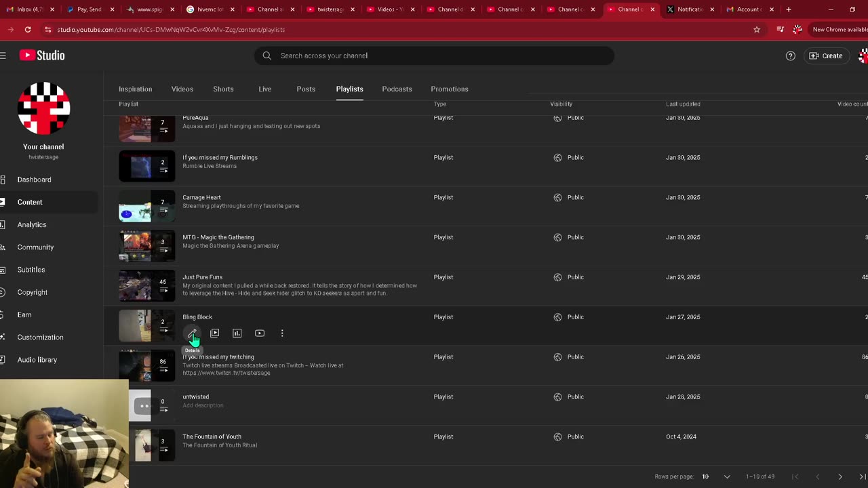This screenshot has height=488, width=868.
Task: Close the Pay, Send browser tab
Action: click(113, 9)
